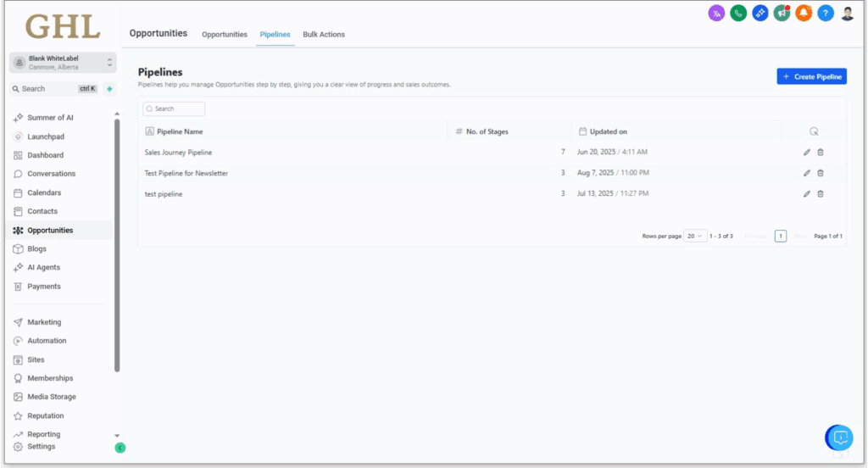Viewport: 868px width, 468px height.
Task: Click the table column settings icon
Action: pos(814,131)
